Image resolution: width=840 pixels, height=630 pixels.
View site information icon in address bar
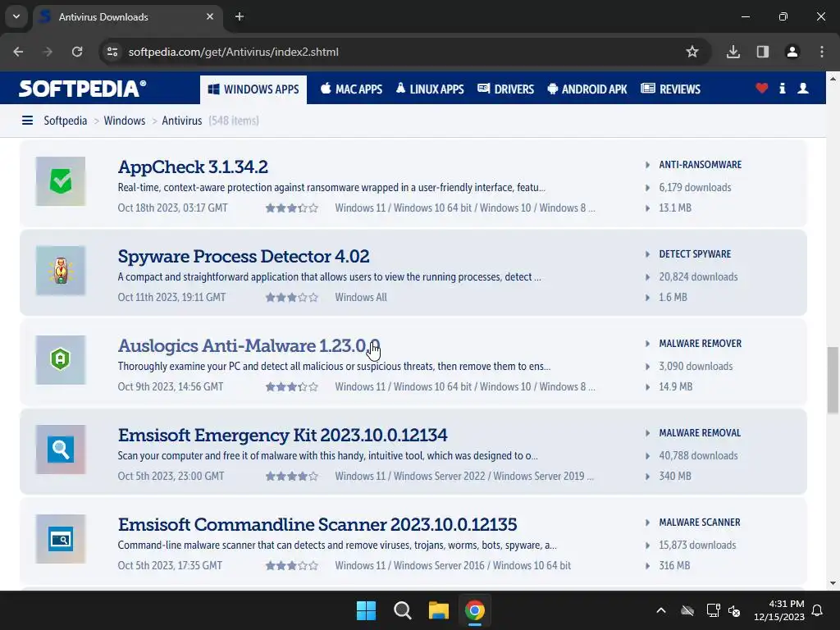click(112, 52)
